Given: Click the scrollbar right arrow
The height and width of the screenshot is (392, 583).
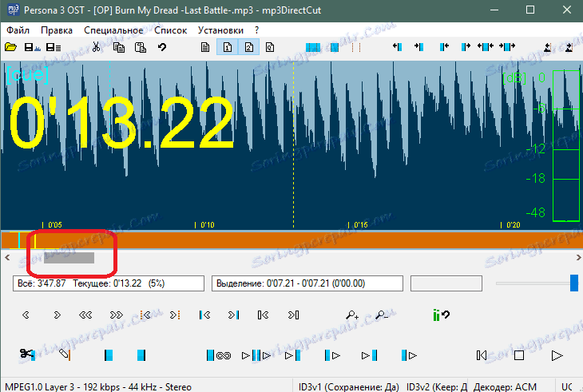Looking at the screenshot, I should click(578, 258).
